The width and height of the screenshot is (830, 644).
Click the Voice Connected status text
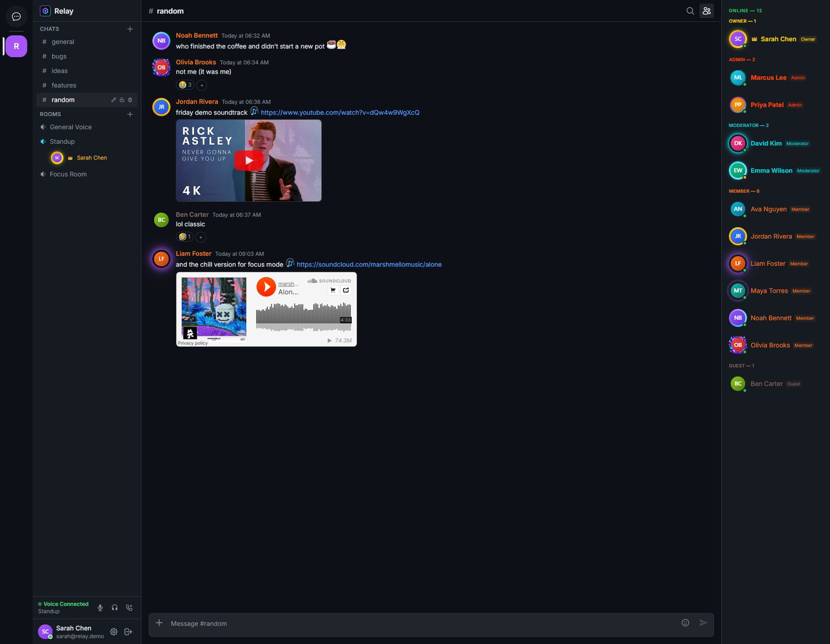click(x=66, y=604)
